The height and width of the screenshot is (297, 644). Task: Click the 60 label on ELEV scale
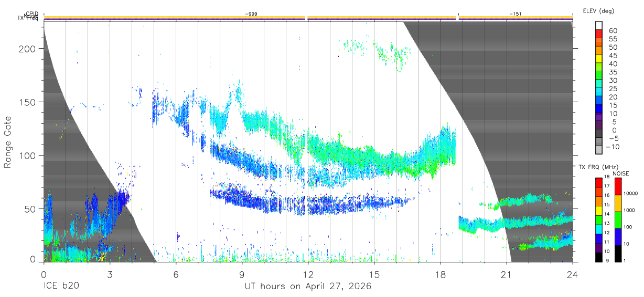tap(612, 31)
